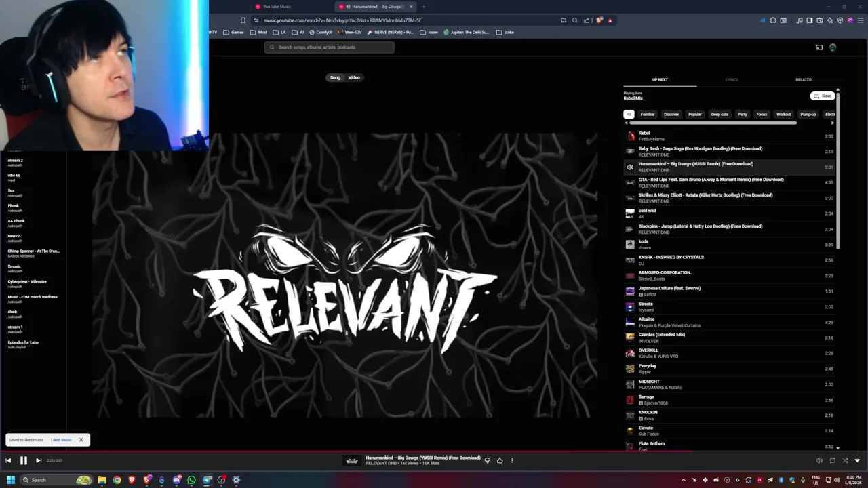The image size is (868, 488).
Task: Open the cast to device icon
Action: point(819,47)
